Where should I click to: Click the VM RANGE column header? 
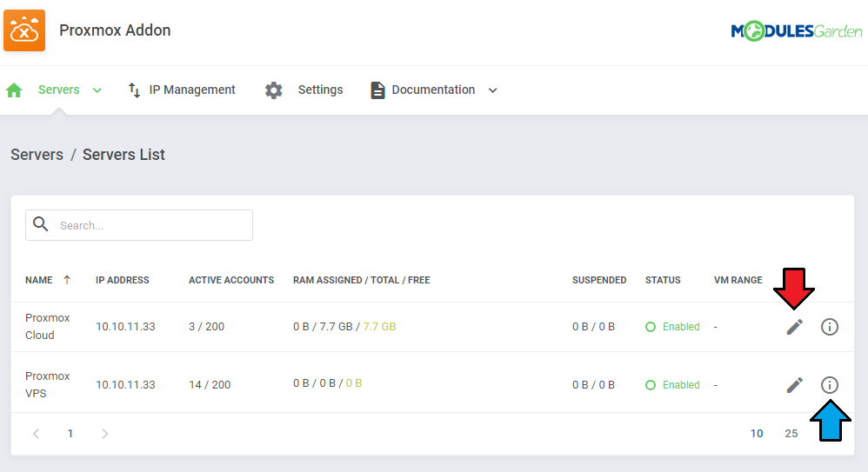tap(738, 280)
